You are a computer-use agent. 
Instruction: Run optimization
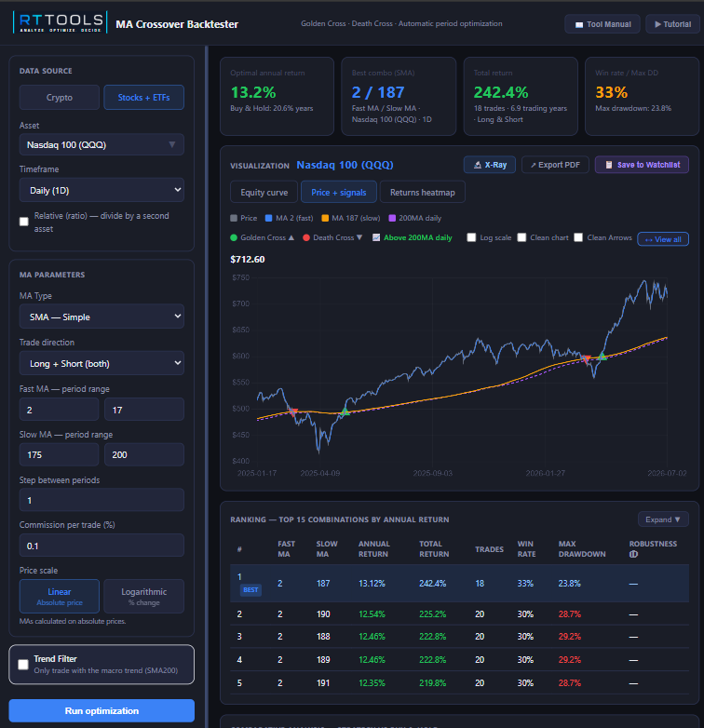point(102,711)
